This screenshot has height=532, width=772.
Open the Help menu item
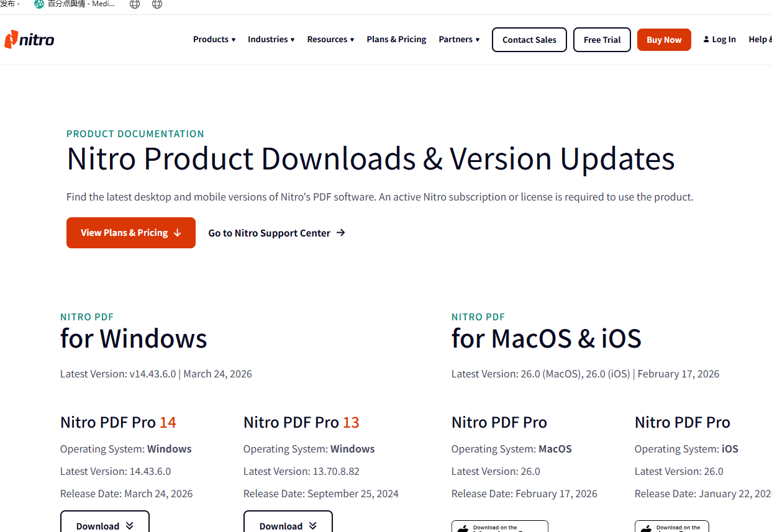pos(760,39)
